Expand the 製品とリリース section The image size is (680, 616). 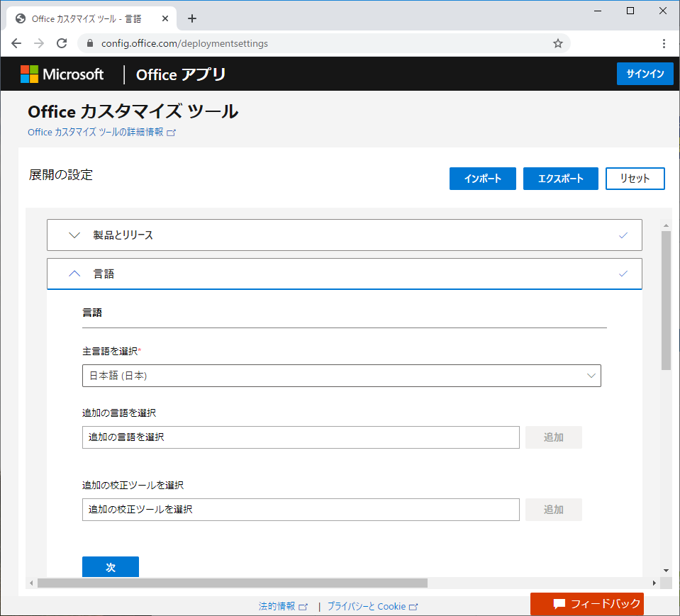[x=345, y=235]
